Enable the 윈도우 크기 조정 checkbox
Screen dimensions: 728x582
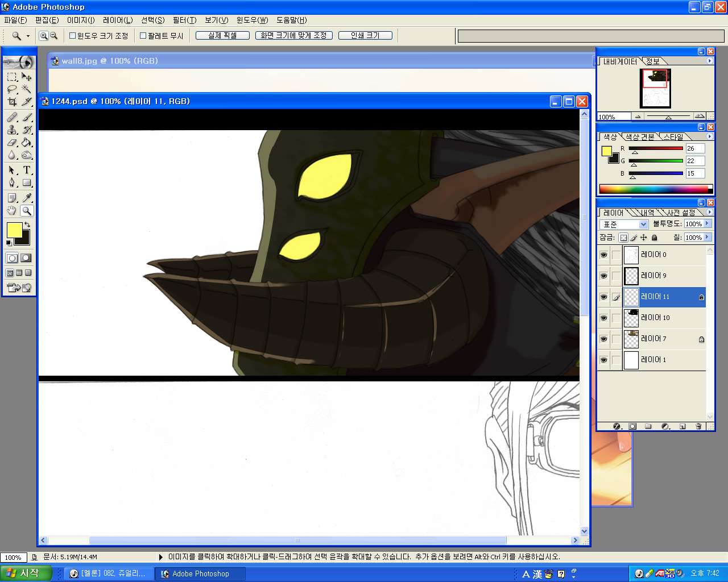coord(72,35)
